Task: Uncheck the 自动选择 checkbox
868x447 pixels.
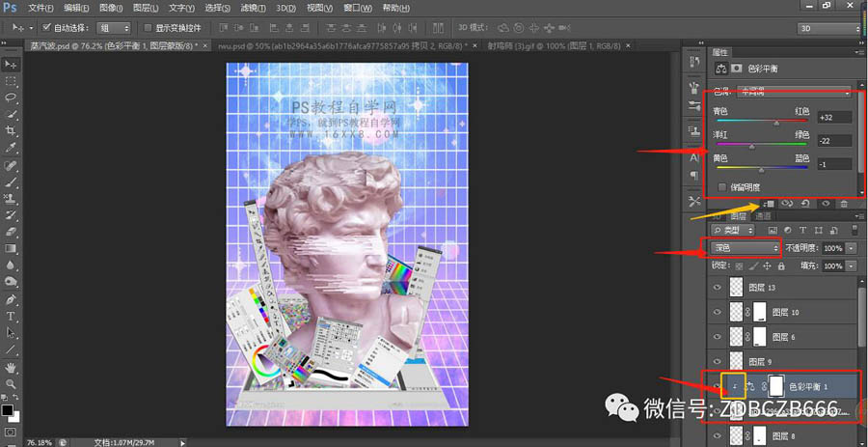Action: pos(46,27)
